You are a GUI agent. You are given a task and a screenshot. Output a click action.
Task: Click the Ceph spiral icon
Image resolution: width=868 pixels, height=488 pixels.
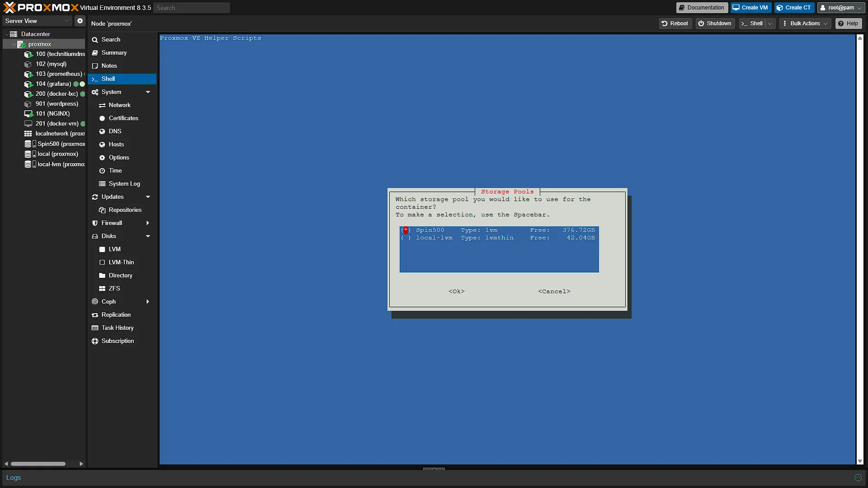coord(95,302)
